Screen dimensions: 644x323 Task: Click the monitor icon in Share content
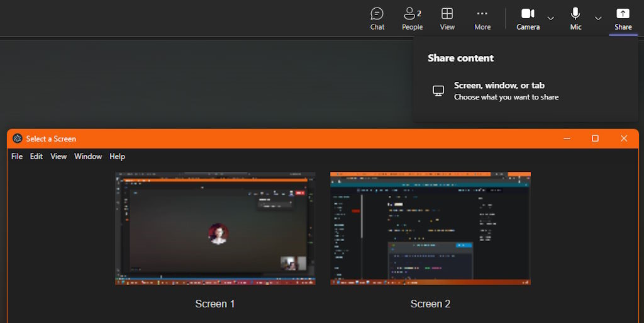[x=438, y=91]
